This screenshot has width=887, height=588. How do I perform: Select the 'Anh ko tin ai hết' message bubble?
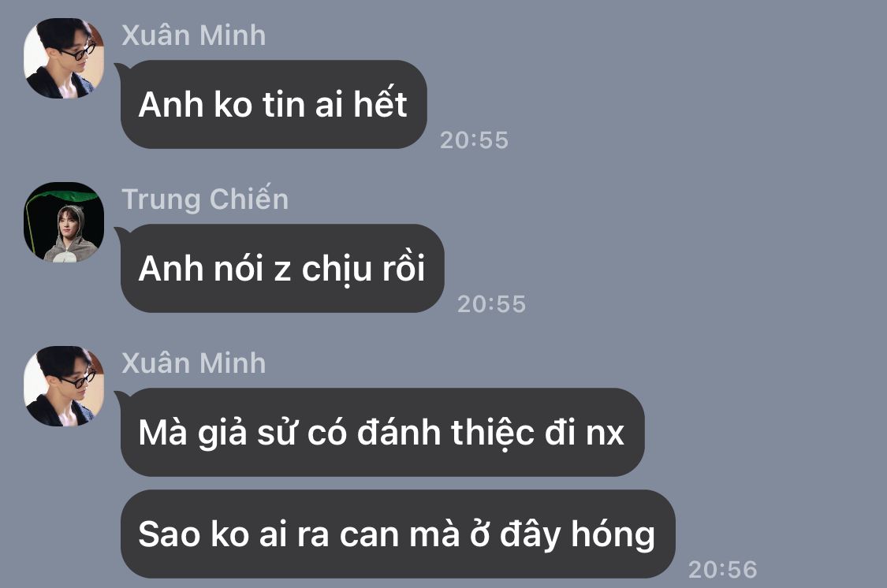click(x=274, y=105)
